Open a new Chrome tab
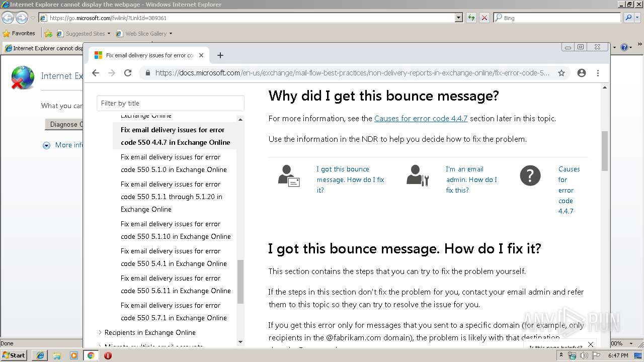This screenshot has width=644, height=362. coord(220,55)
